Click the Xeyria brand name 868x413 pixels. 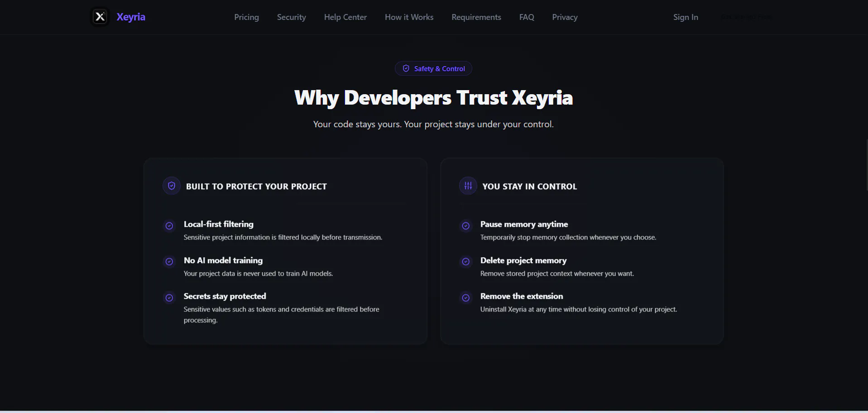coord(131,17)
